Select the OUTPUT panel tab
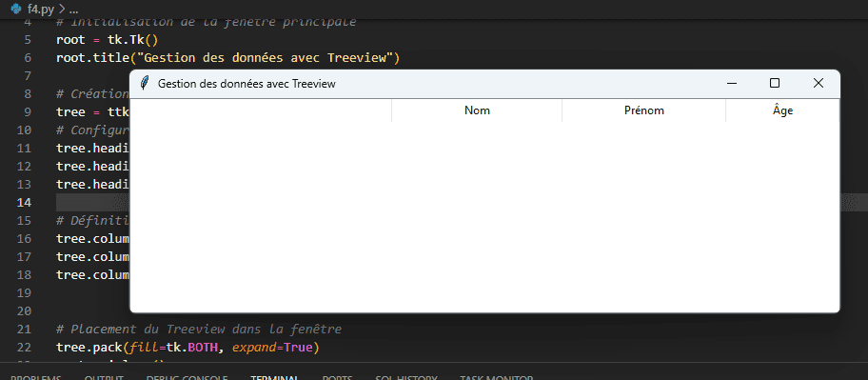The image size is (868, 380). [104, 378]
